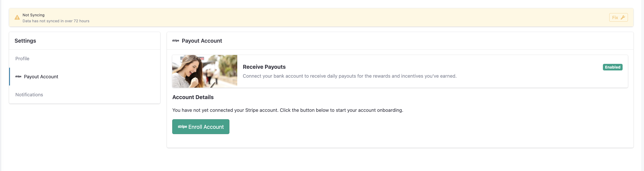Image resolution: width=644 pixels, height=171 pixels.
Task: Click the green Enabled status badge
Action: click(x=612, y=67)
